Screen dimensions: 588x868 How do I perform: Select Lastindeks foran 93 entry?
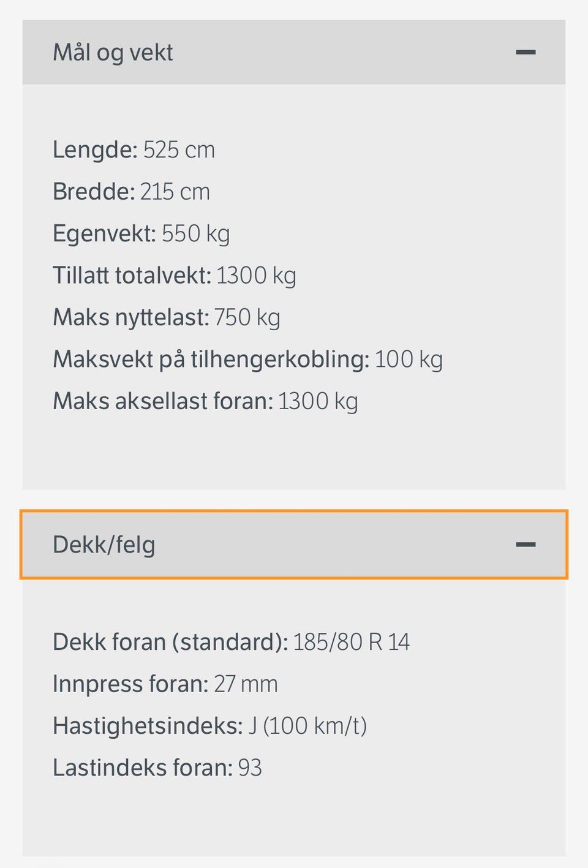coord(157,768)
